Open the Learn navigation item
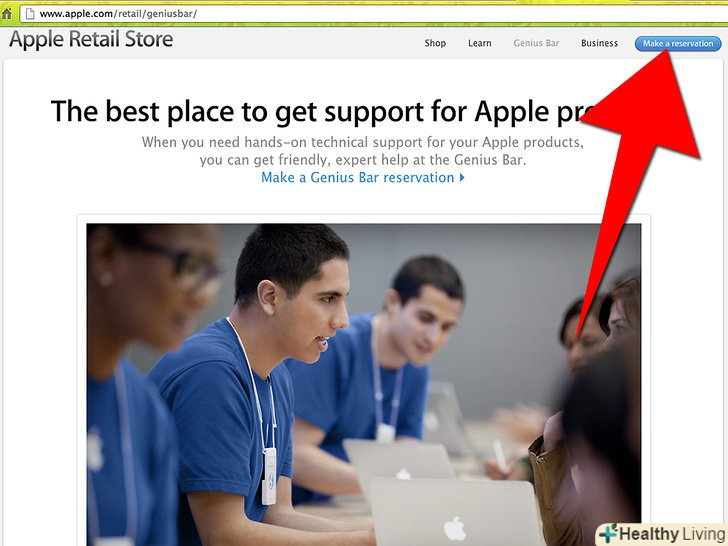The width and height of the screenshot is (728, 546). (x=480, y=43)
